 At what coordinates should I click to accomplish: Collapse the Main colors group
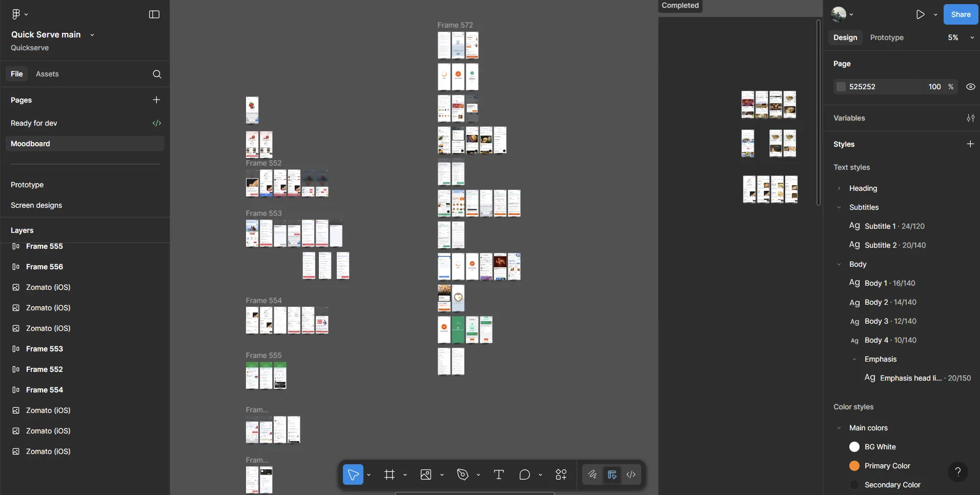[839, 428]
